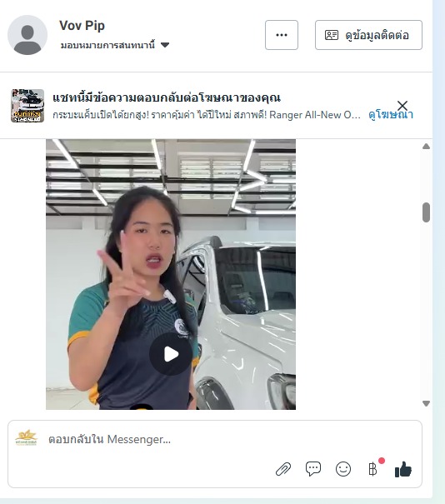Image resolution: width=445 pixels, height=504 pixels.
Task: Click the scrollbar up arrow
Action: coord(426,147)
